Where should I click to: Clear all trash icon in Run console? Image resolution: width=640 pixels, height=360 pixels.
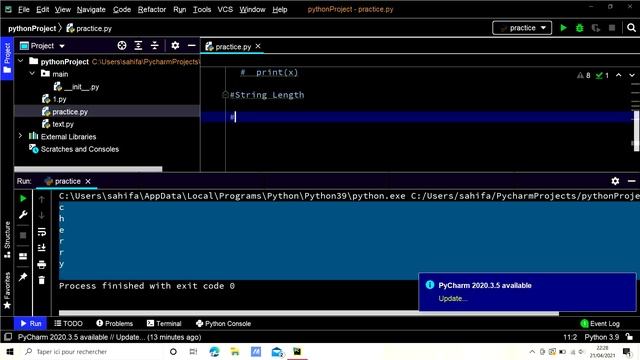41,280
